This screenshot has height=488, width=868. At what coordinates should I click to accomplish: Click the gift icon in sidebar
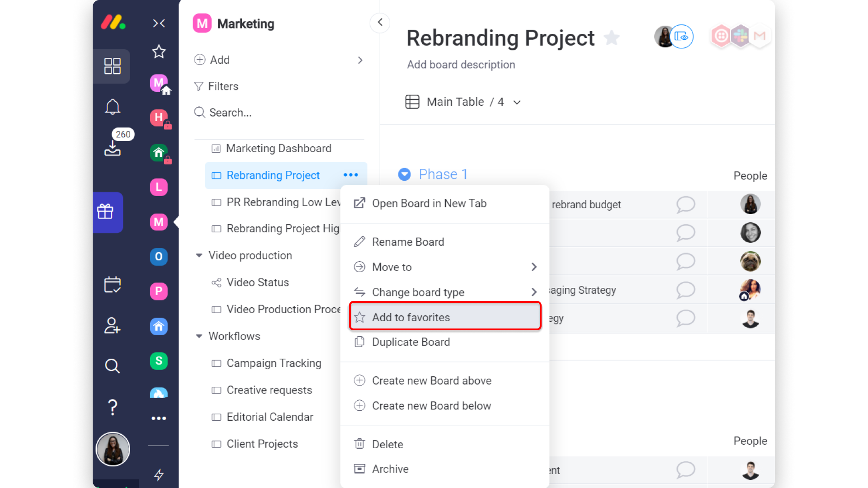[x=106, y=211]
